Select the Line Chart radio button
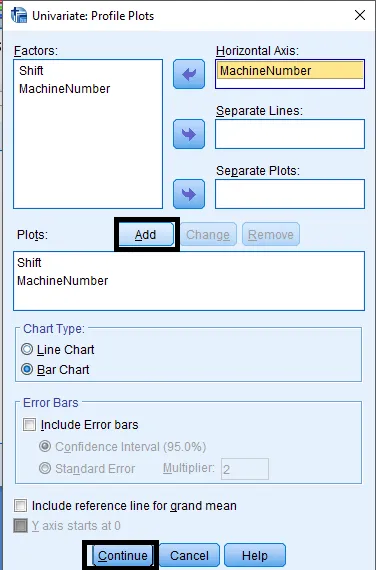The width and height of the screenshot is (376, 570). point(27,349)
